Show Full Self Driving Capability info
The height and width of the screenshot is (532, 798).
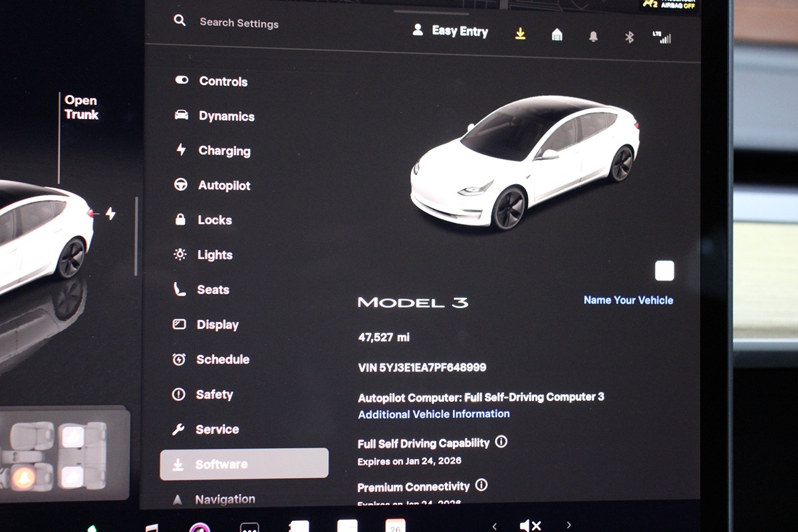(501, 442)
